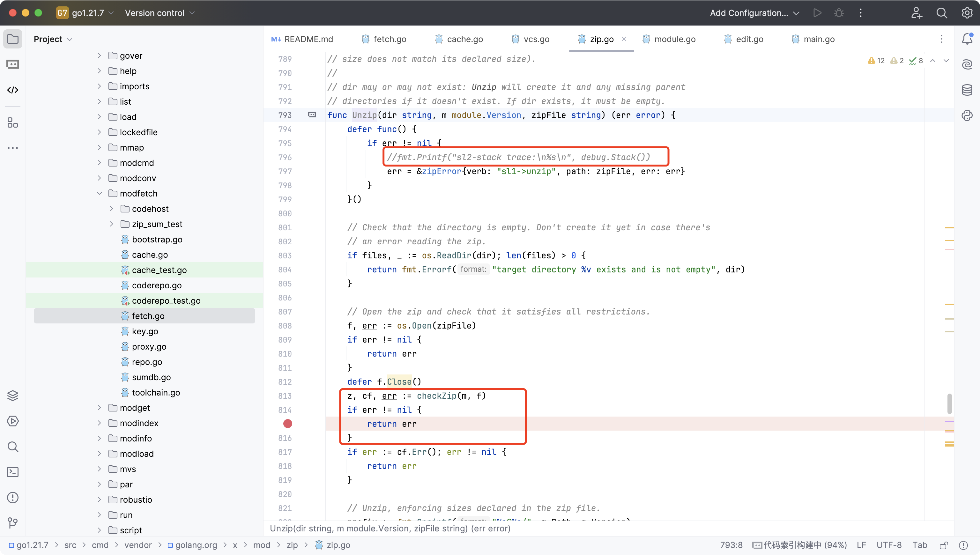The height and width of the screenshot is (555, 980).
Task: Switch to the fetch.go tab
Action: click(384, 39)
